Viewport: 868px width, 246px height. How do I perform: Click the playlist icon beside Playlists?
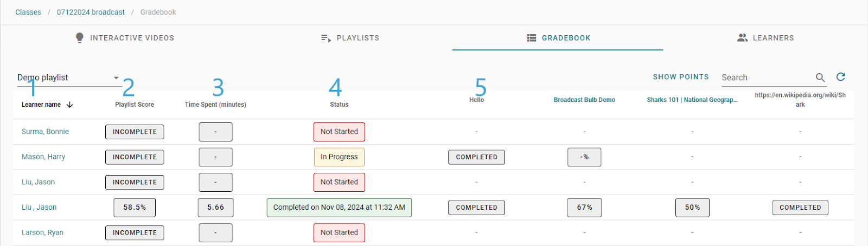(x=326, y=38)
